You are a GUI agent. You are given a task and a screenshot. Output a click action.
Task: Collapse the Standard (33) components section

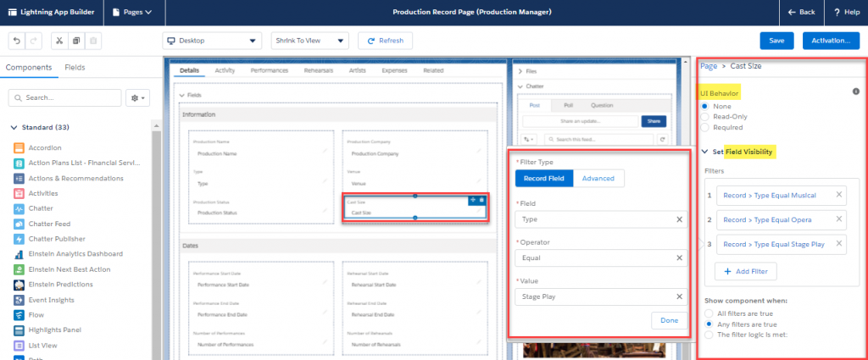click(x=14, y=127)
